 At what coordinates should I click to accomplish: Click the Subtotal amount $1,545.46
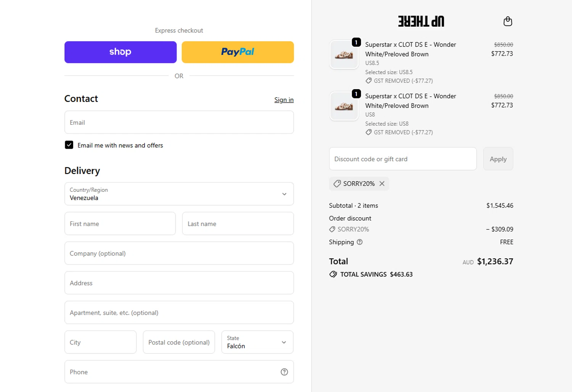tap(500, 206)
